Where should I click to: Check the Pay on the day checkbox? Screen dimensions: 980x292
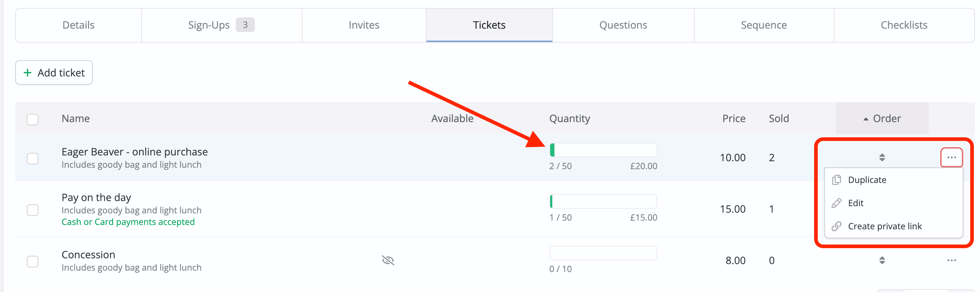click(x=33, y=210)
